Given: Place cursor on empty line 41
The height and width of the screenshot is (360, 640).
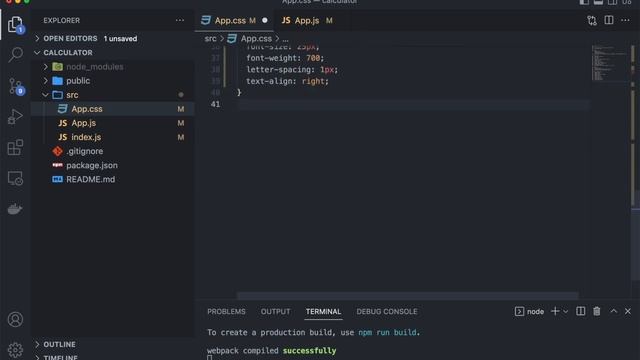Looking at the screenshot, I should tap(412, 104).
